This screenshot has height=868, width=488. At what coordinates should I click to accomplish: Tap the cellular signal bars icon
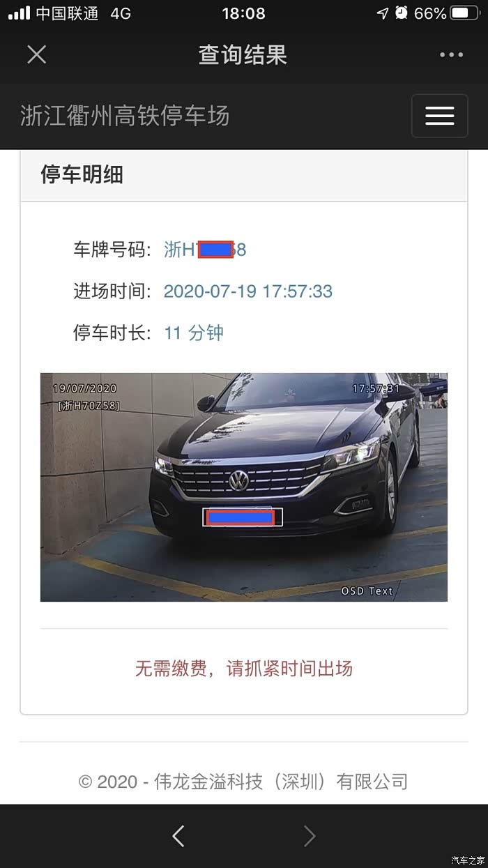tap(19, 13)
